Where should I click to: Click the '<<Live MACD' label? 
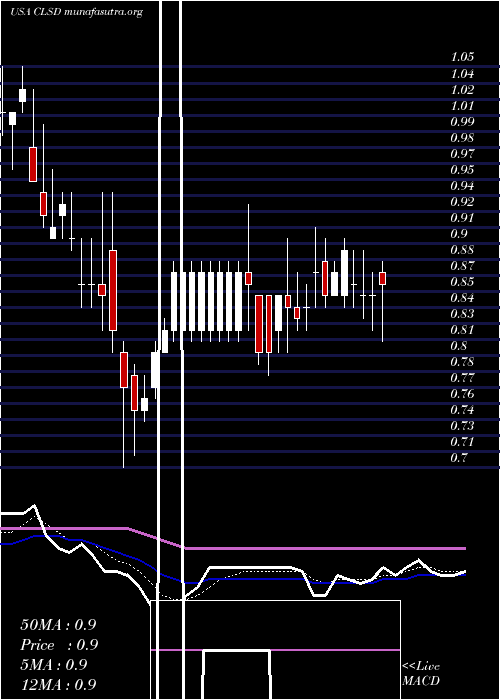point(421,674)
